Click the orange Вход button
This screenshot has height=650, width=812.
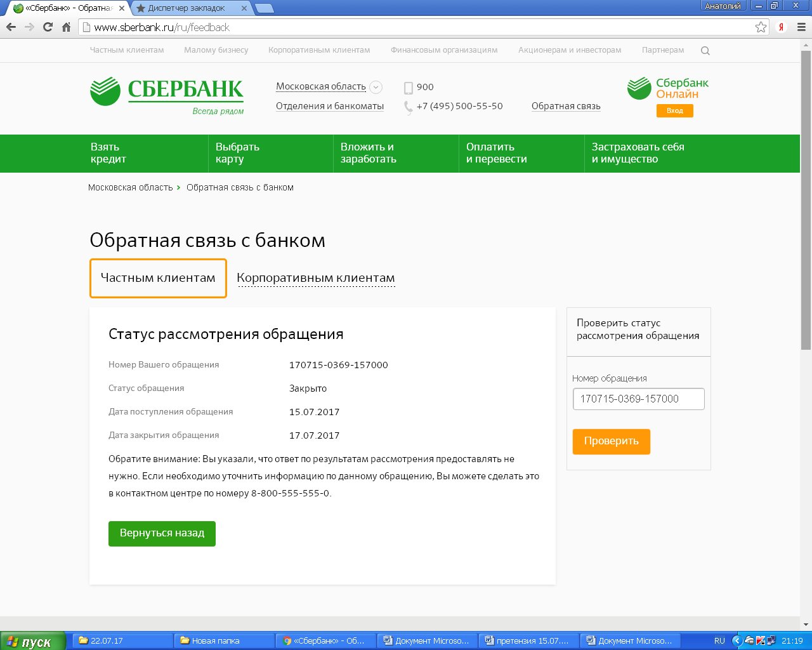coord(675,110)
